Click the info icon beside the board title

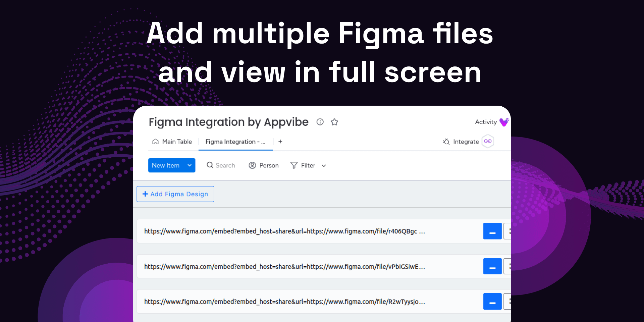320,122
